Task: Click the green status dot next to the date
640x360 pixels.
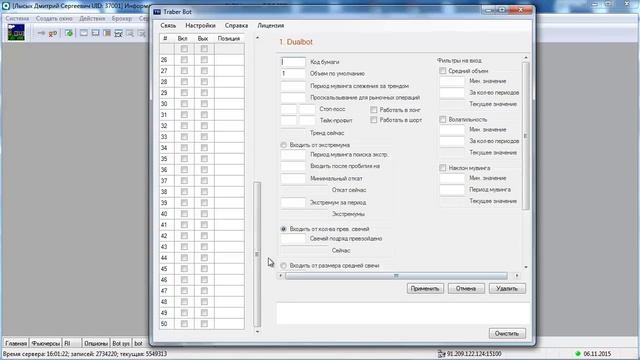Action: point(578,354)
